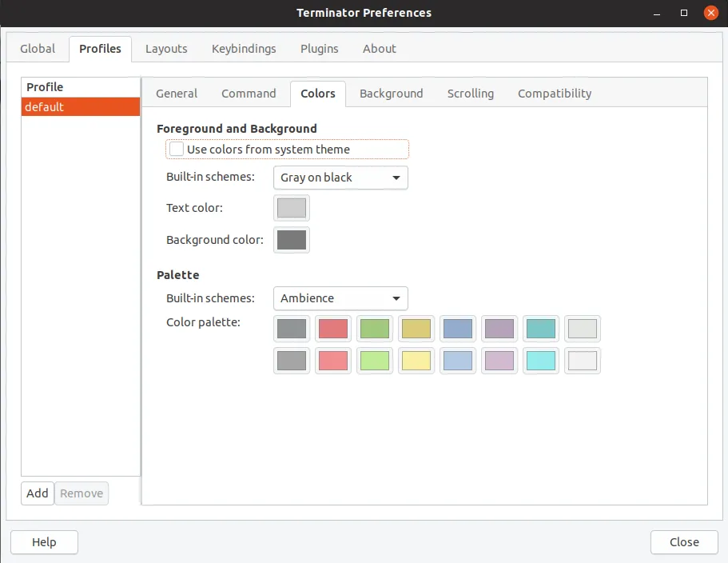Open the Layouts tab
Image resolution: width=728 pixels, height=563 pixels.
[x=166, y=49]
